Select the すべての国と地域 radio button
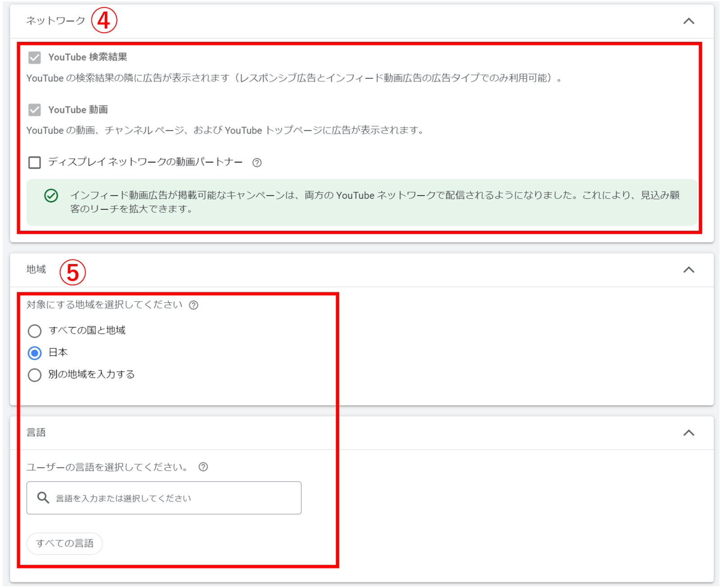The image size is (720, 588). pyautogui.click(x=35, y=331)
